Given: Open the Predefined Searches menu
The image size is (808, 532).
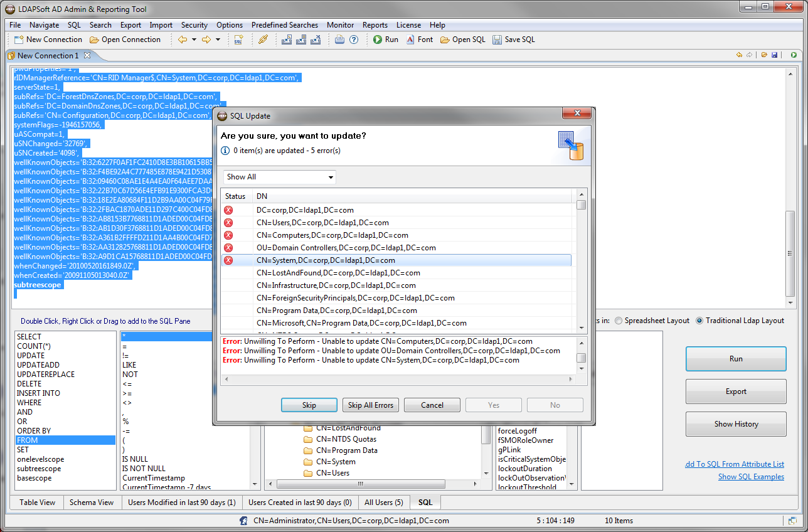Looking at the screenshot, I should coord(284,25).
